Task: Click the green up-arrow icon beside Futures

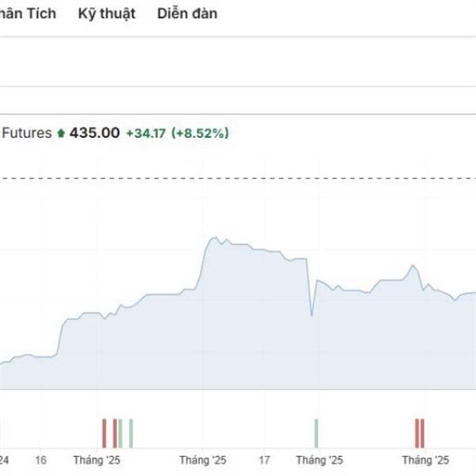Action: [x=61, y=133]
